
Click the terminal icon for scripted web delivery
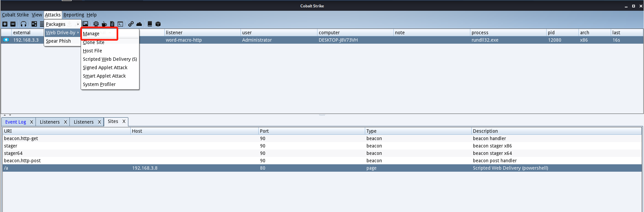[x=120, y=24]
